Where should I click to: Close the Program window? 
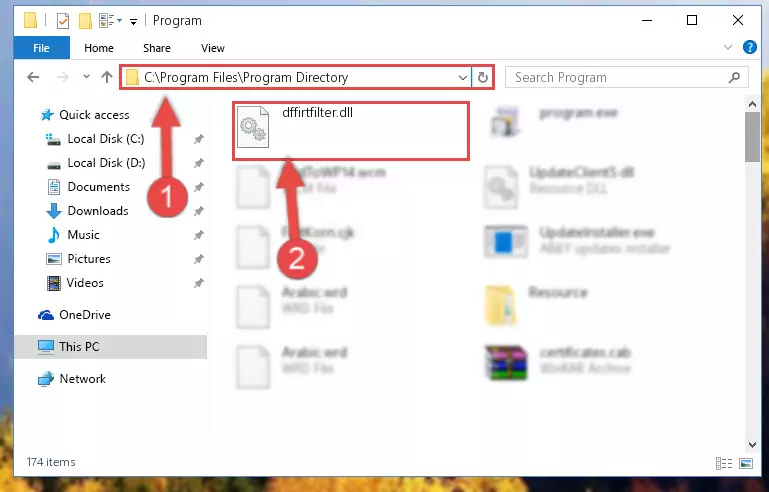click(738, 21)
